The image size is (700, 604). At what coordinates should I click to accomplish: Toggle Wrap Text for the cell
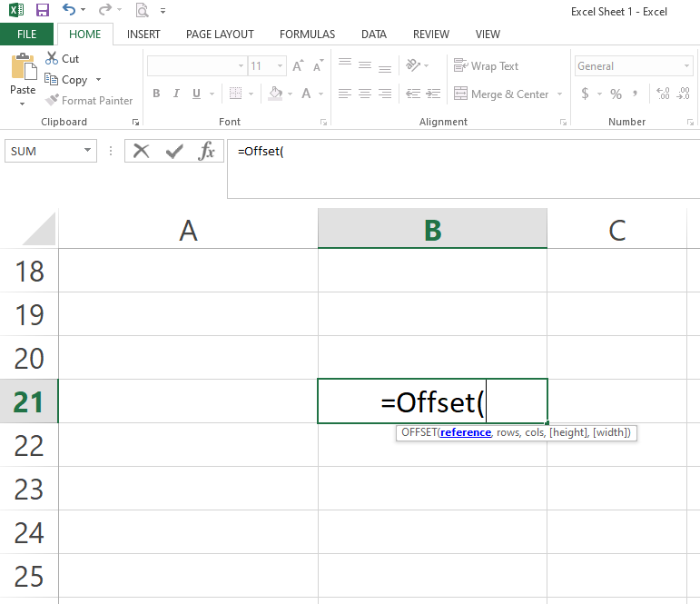pyautogui.click(x=486, y=66)
